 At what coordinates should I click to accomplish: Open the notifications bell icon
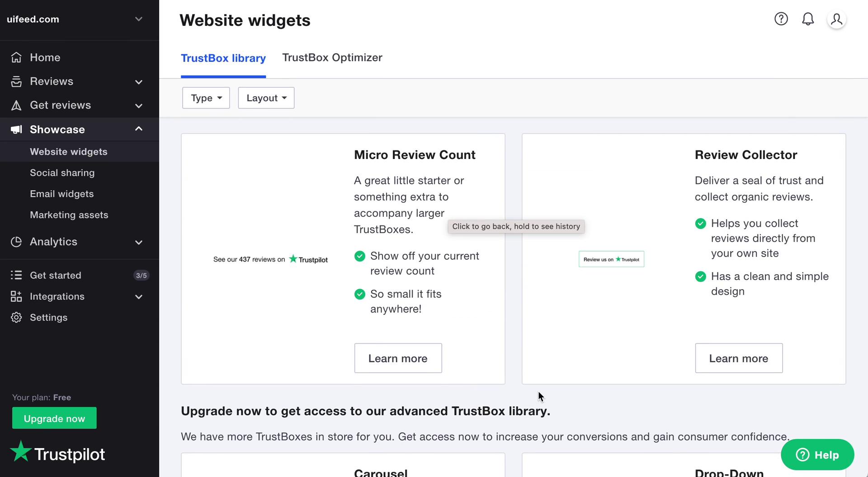[808, 19]
